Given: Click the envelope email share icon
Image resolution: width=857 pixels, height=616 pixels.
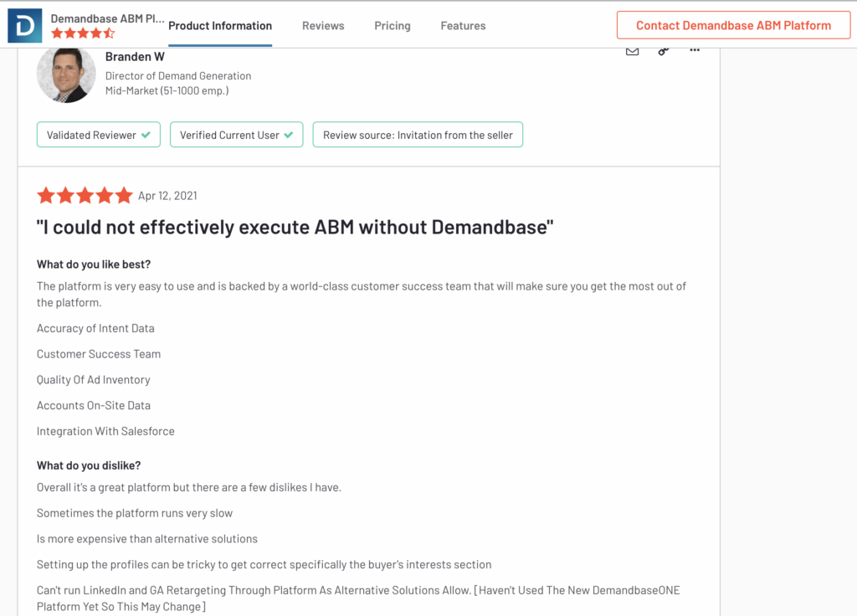Looking at the screenshot, I should click(633, 51).
